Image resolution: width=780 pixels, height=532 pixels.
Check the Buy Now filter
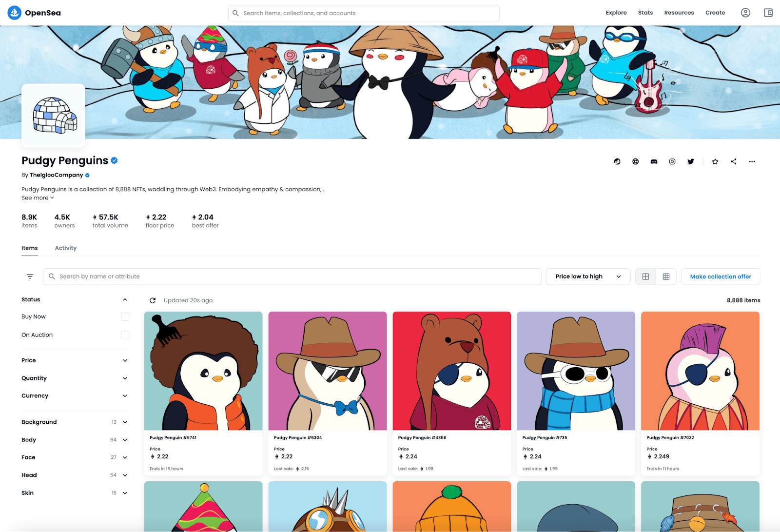tap(125, 317)
